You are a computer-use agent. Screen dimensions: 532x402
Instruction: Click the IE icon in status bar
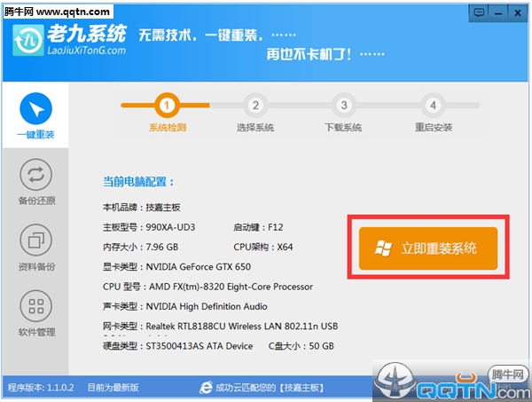[x=206, y=388]
